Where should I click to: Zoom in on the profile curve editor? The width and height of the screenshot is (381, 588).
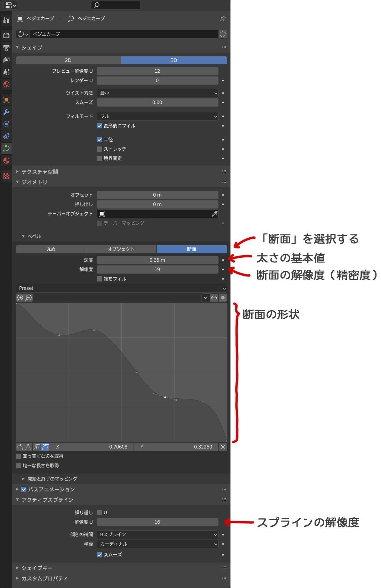tap(20, 297)
